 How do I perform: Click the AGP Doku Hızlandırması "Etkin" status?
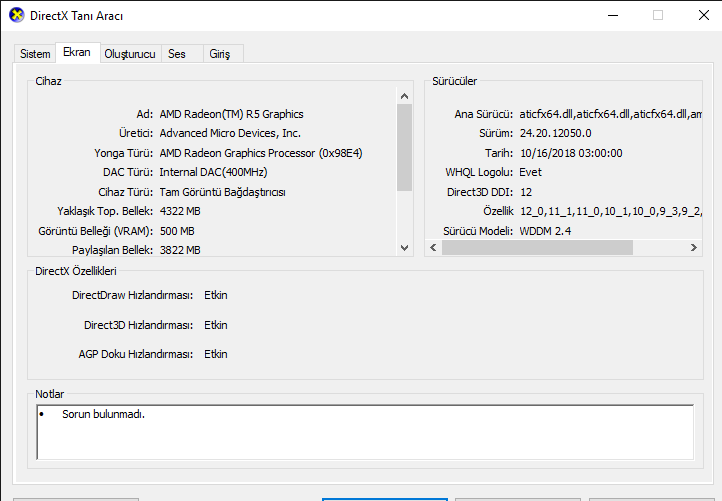[x=215, y=354]
